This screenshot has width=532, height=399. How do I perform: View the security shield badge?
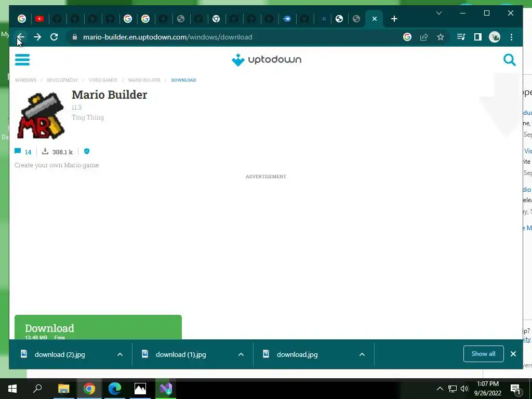click(87, 151)
